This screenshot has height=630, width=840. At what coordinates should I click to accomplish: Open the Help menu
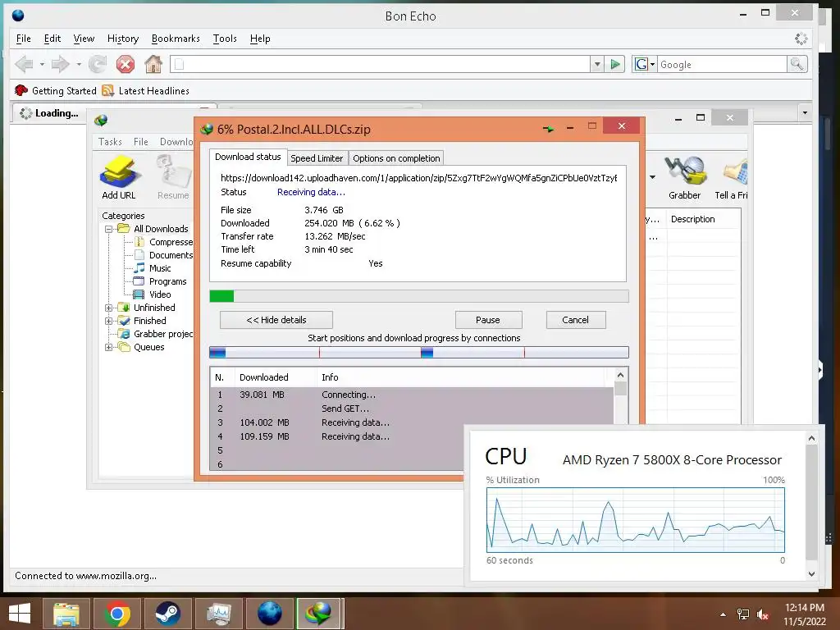coord(260,39)
